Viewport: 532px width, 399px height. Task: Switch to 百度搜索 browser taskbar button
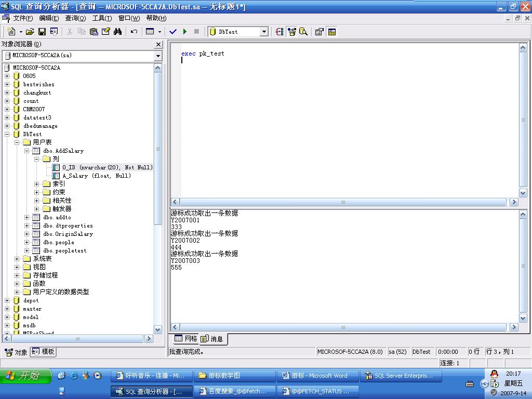tap(234, 391)
